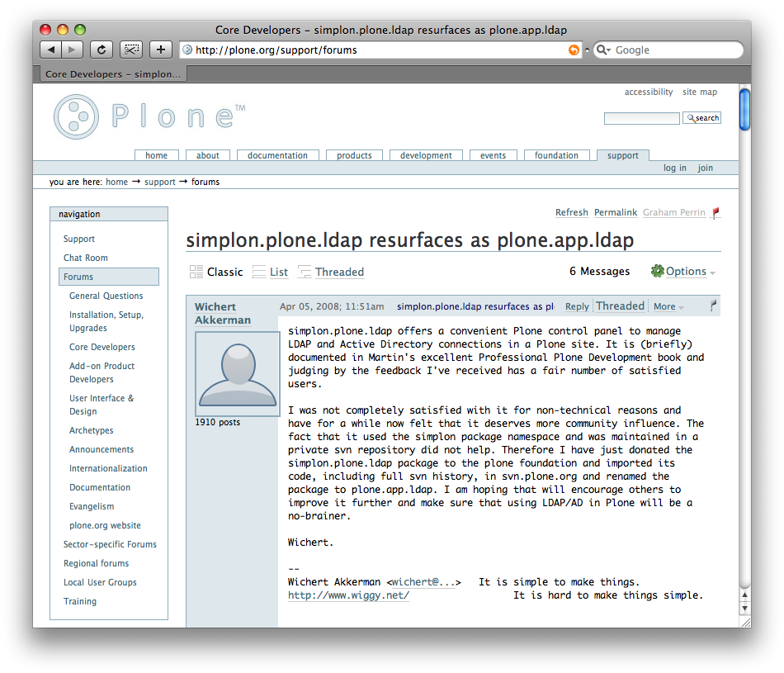Click the red flag icon beside Graham Perrin

[x=716, y=213]
